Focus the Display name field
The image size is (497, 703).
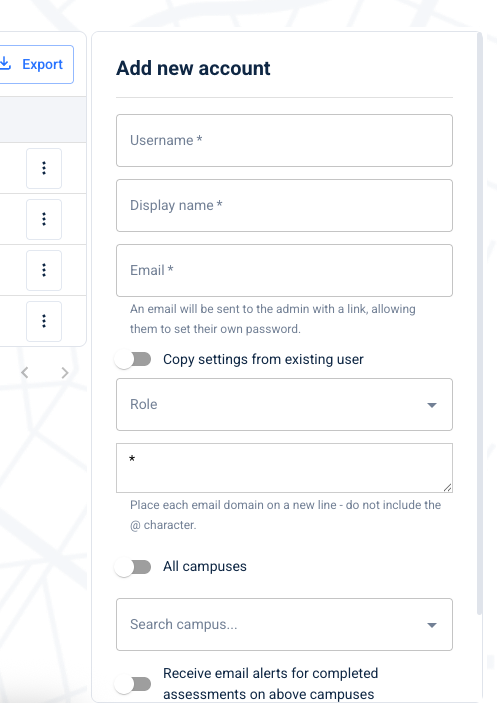click(284, 205)
